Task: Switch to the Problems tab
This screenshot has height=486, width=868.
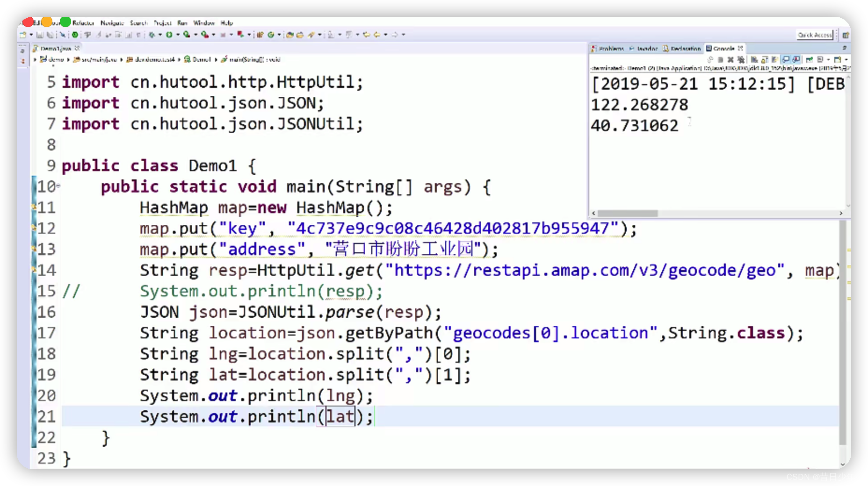Action: [608, 48]
